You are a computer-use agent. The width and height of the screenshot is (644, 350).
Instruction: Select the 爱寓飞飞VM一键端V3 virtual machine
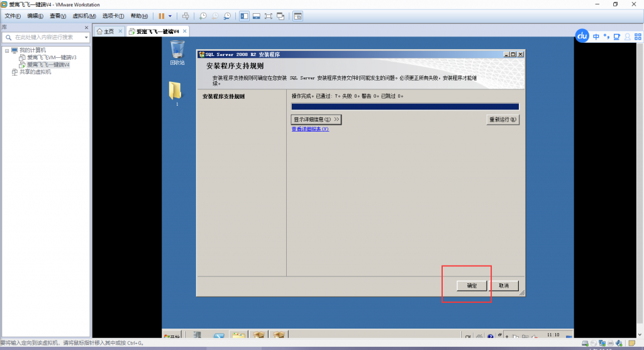(x=52, y=57)
